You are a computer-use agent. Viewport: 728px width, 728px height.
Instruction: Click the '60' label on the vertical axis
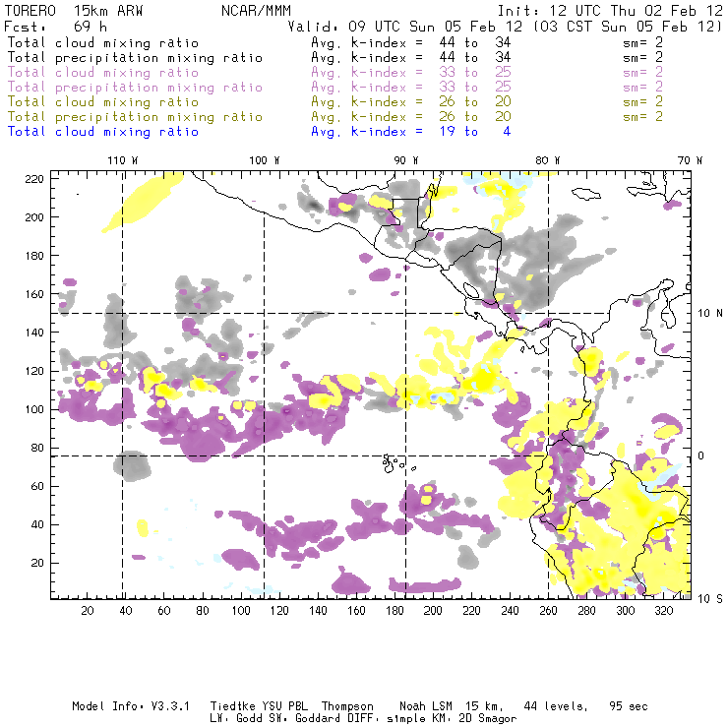(x=37, y=487)
